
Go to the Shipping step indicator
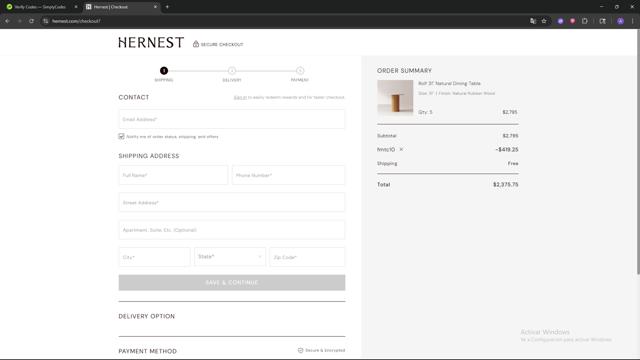(164, 71)
